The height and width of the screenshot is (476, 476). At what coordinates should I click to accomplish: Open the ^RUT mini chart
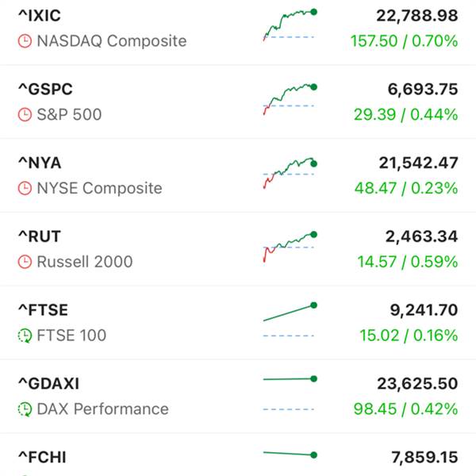coord(290,245)
